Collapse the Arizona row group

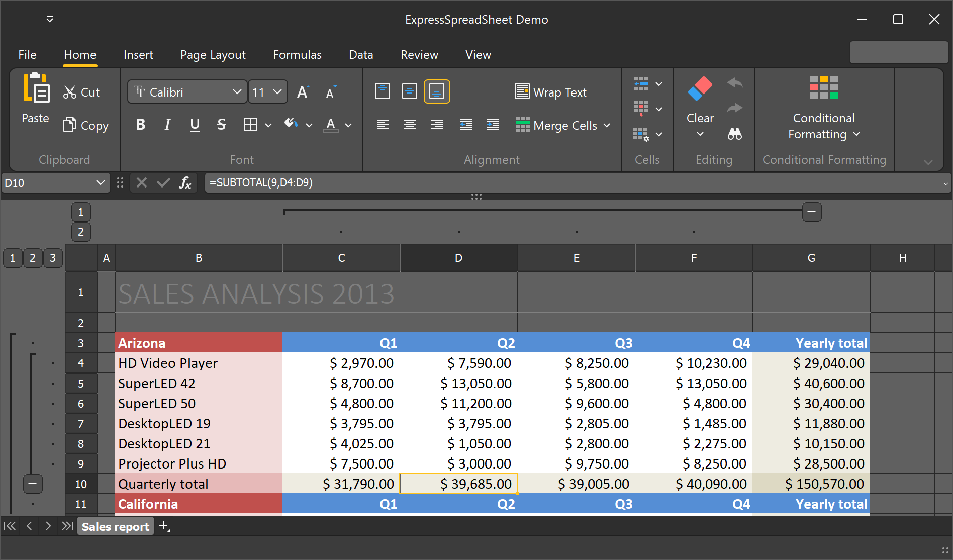pos(32,484)
